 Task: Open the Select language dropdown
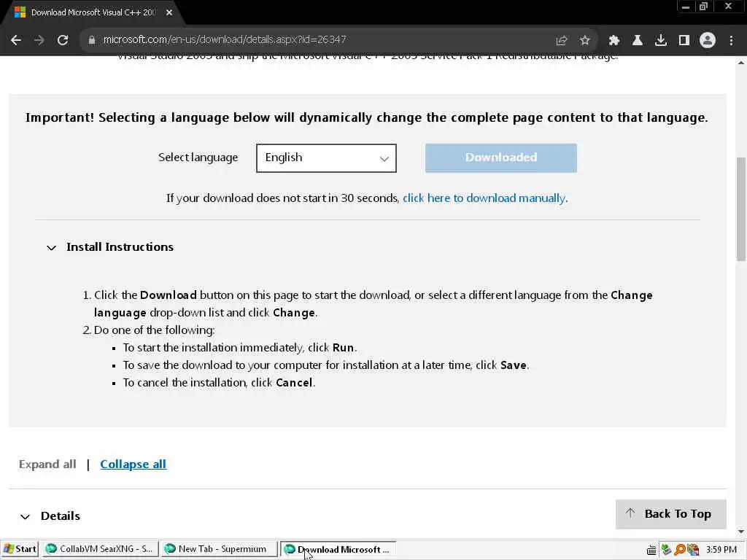326,157
